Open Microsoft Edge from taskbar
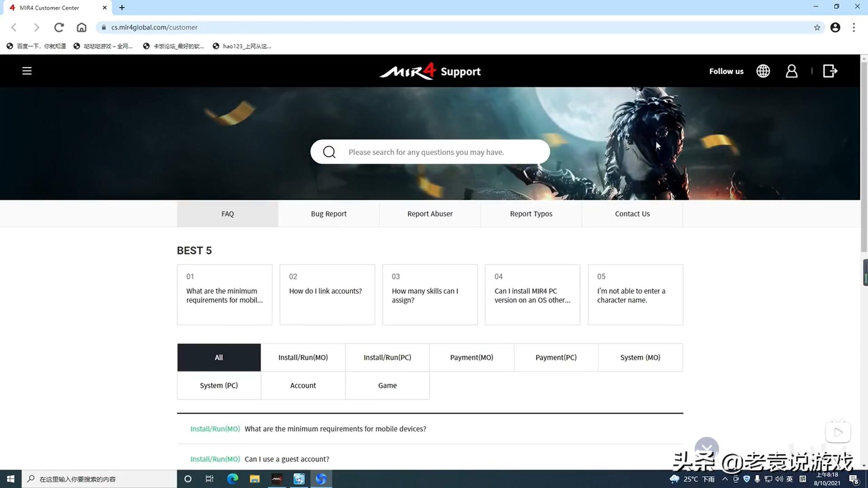The width and height of the screenshot is (868, 488). click(x=232, y=479)
